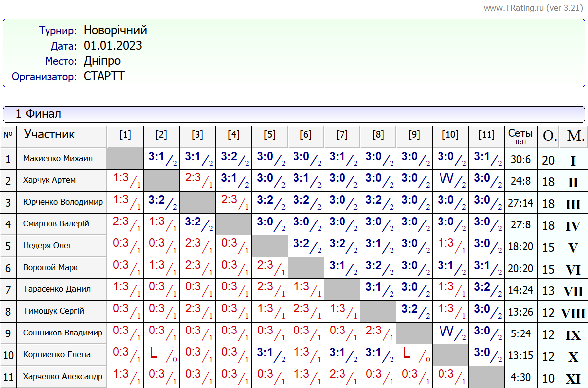Click the place numeral XI
588x388 pixels.
click(573, 379)
